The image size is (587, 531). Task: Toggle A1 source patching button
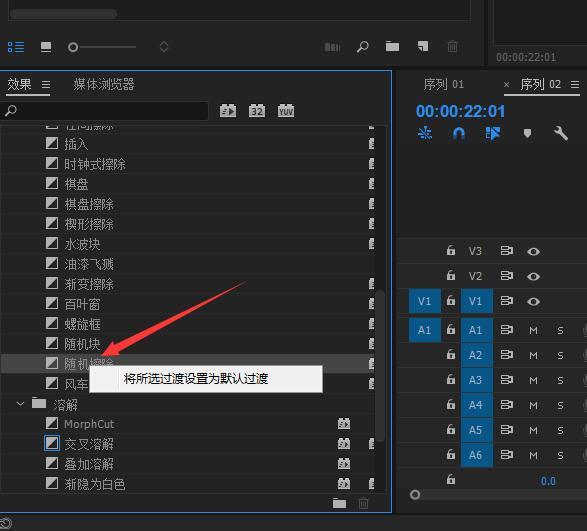point(425,330)
